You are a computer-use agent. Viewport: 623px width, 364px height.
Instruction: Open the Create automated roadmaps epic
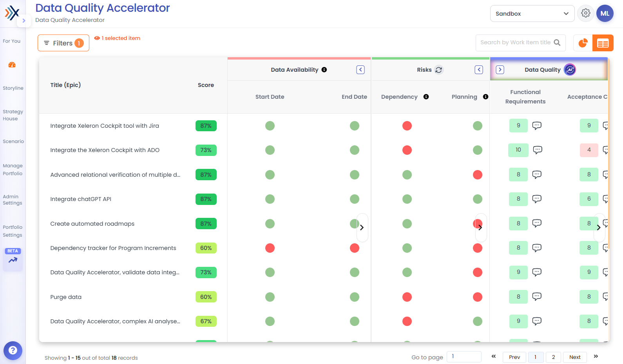pyautogui.click(x=92, y=224)
